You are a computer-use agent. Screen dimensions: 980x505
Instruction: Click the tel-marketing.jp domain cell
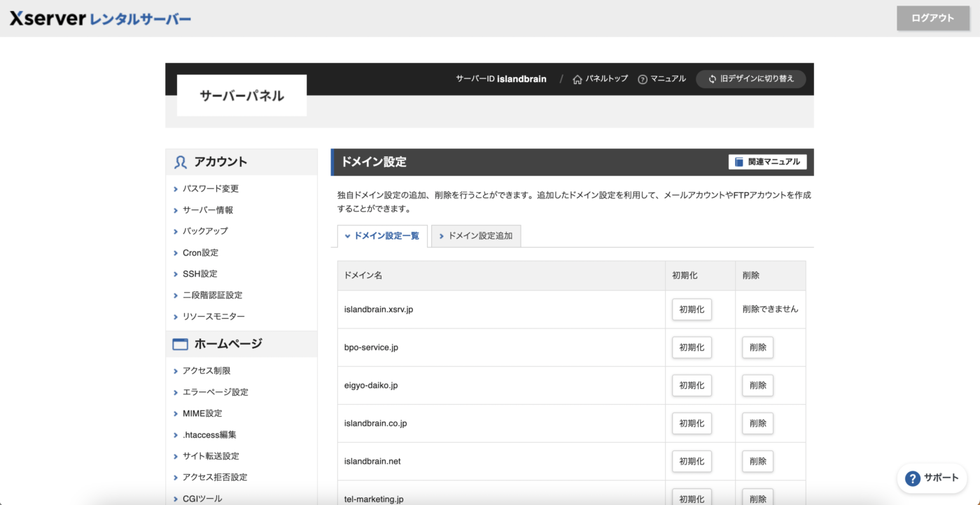501,492
